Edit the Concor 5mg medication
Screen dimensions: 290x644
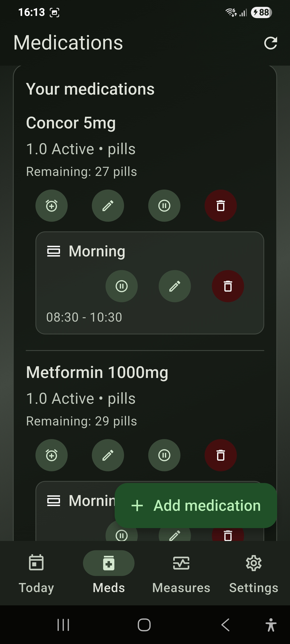click(108, 206)
